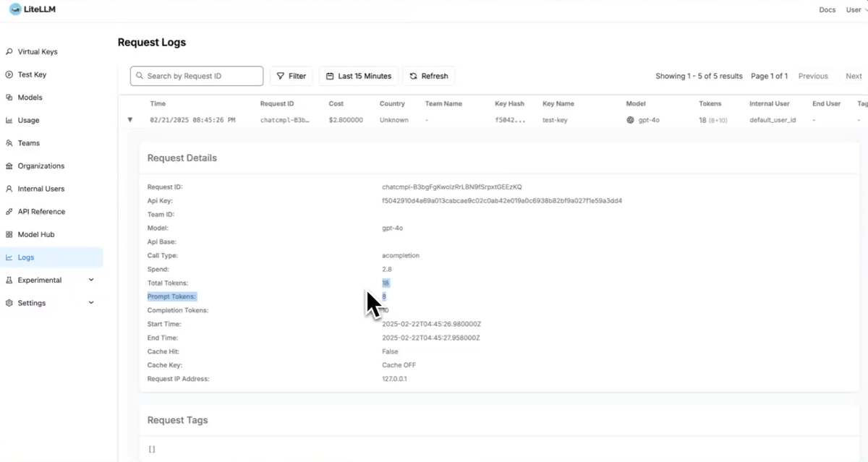
Task: Open the User menu in header
Action: tap(856, 10)
